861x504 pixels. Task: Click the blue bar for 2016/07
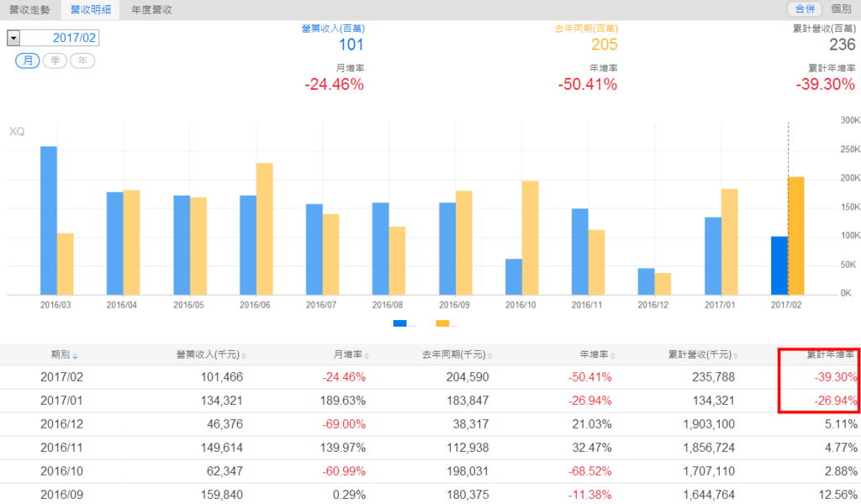(314, 249)
